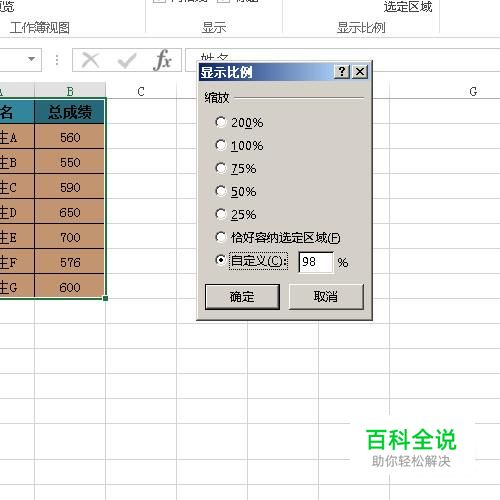Viewport: 500px width, 500px height.
Task: Click cell with value 576
Action: coord(70,262)
